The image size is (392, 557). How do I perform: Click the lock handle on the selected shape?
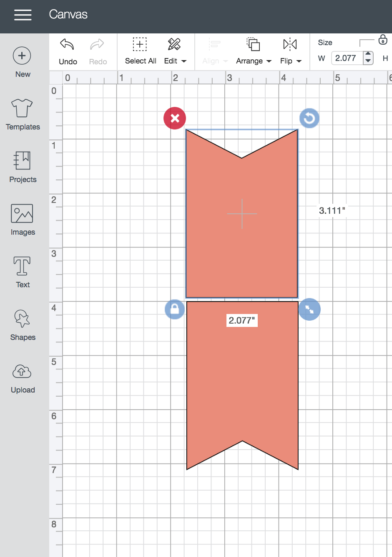[175, 309]
